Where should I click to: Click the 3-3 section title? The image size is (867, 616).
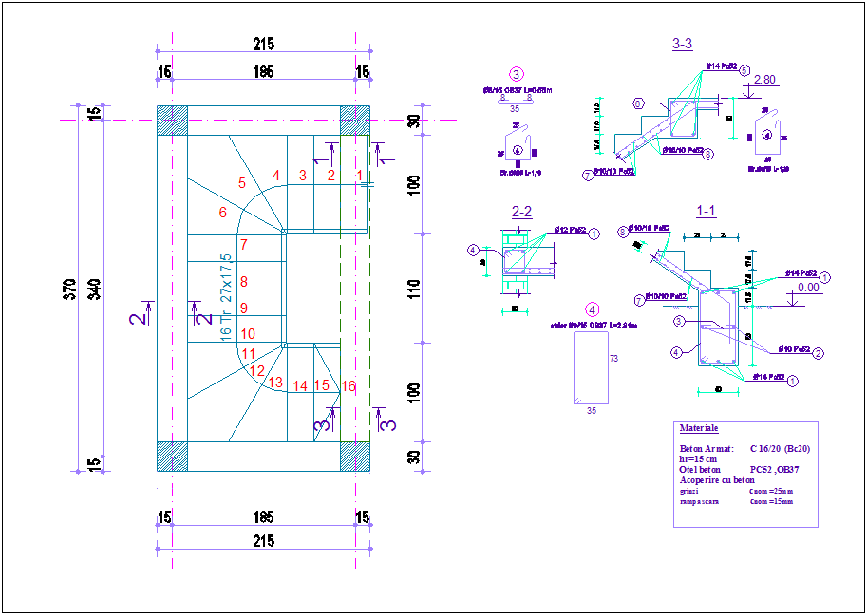click(682, 44)
